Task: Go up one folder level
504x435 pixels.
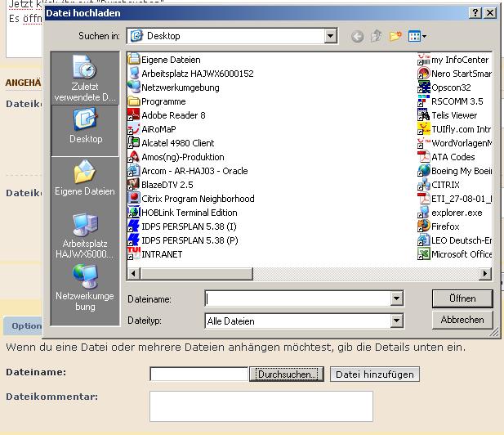Action: click(377, 36)
